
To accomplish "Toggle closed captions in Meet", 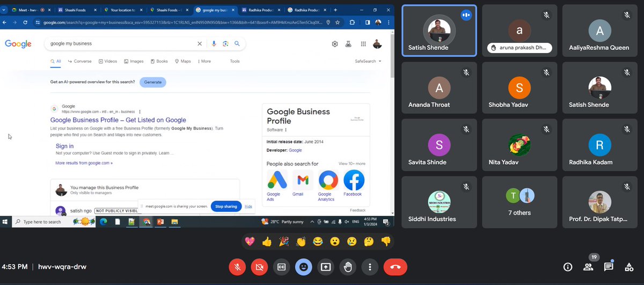I will click(x=281, y=267).
